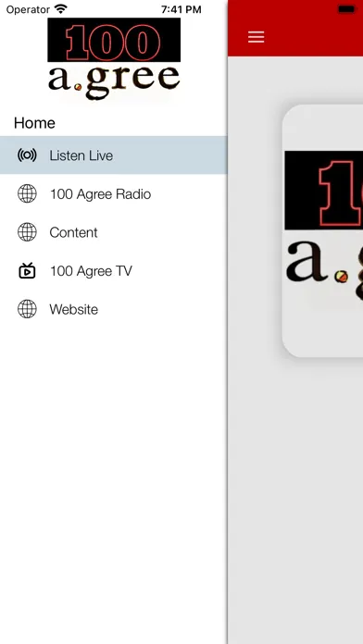This screenshot has width=363, height=644.
Task: Click the globe icon beside Website
Action: coord(27,309)
